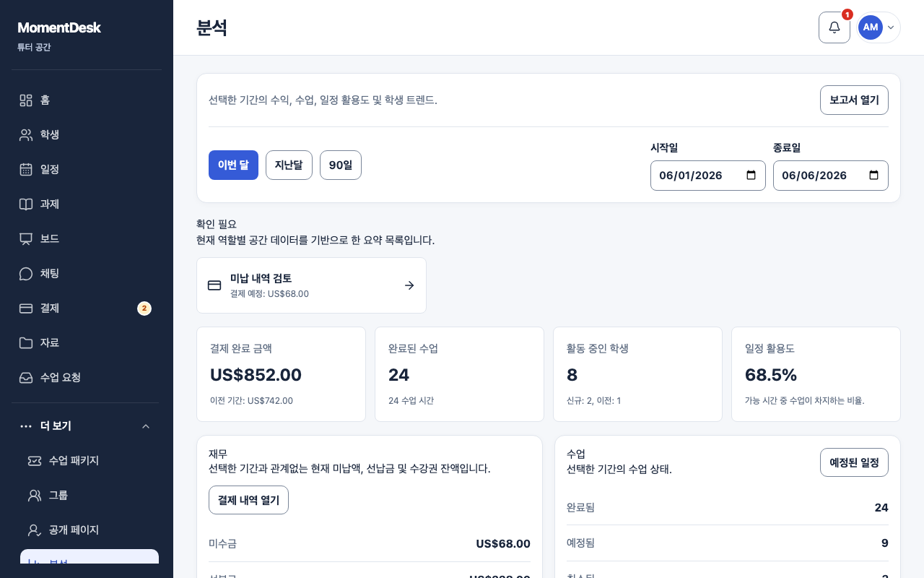
Task: Click the 결제 완료 금액 value US$852.00
Action: (x=256, y=375)
